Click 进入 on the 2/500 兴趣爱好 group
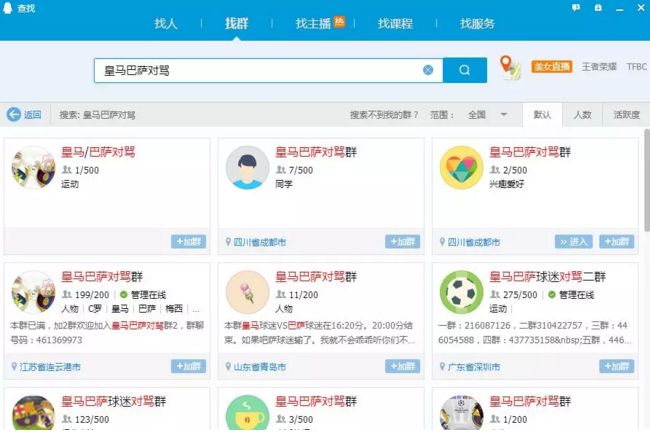This screenshot has width=650, height=443. tap(574, 242)
